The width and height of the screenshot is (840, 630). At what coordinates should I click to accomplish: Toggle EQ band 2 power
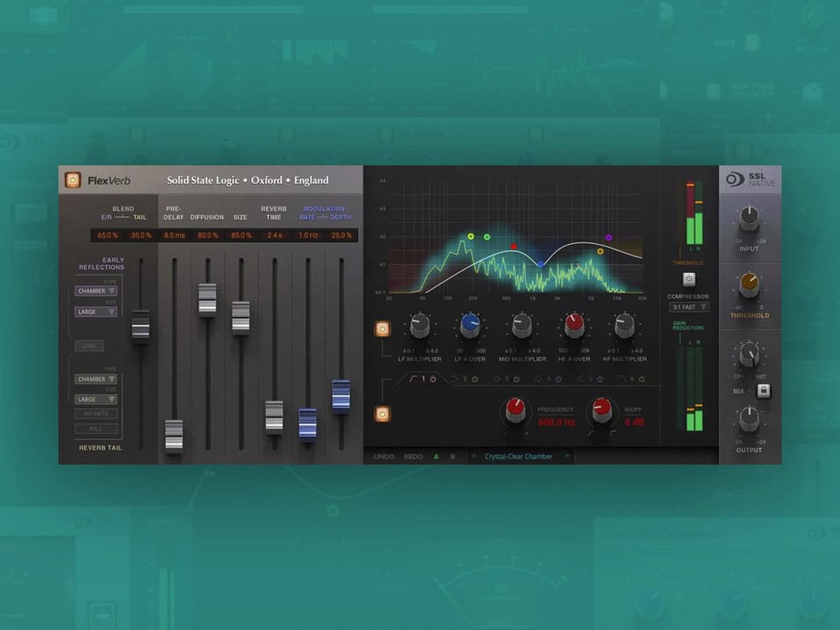point(474,379)
